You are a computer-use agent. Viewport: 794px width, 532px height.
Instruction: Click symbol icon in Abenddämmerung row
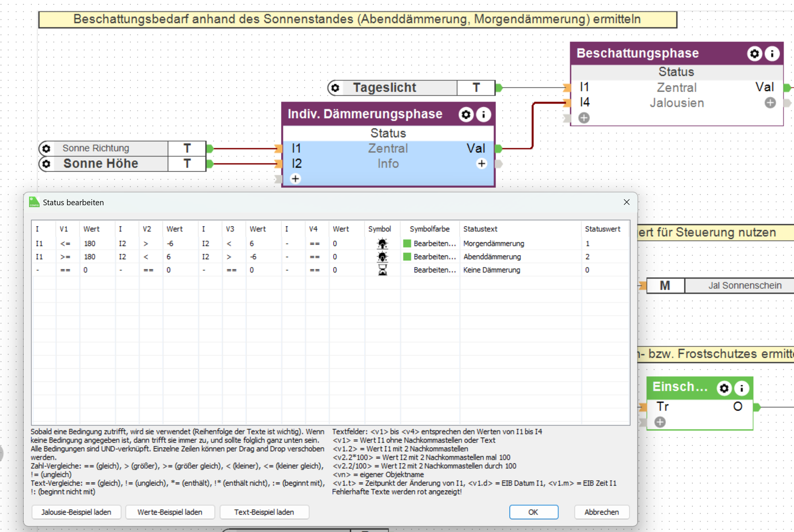tap(382, 257)
